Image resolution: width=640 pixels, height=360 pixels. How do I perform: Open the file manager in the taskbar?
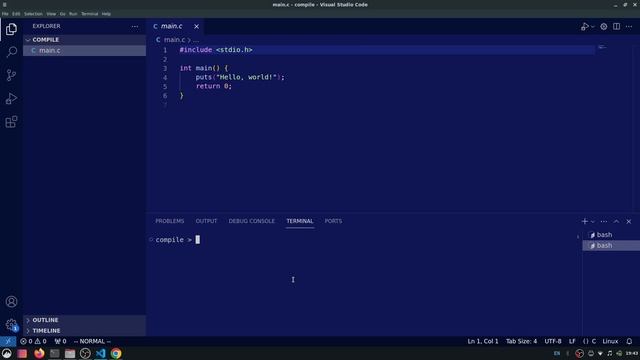70,353
